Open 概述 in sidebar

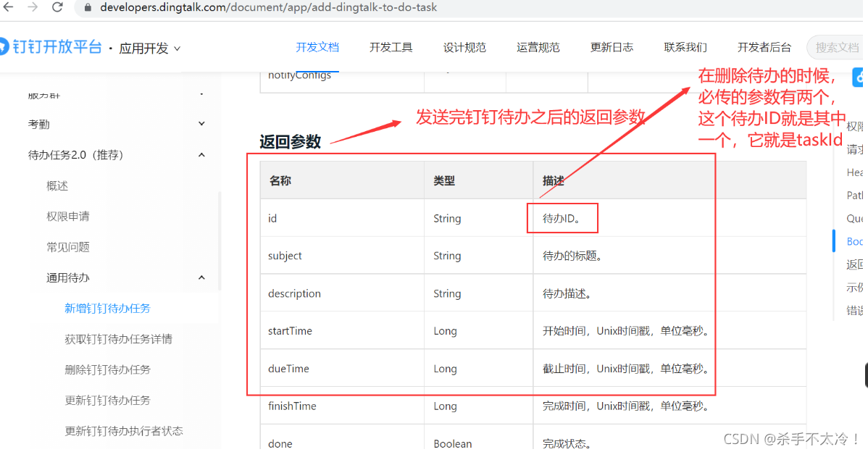[x=57, y=186]
